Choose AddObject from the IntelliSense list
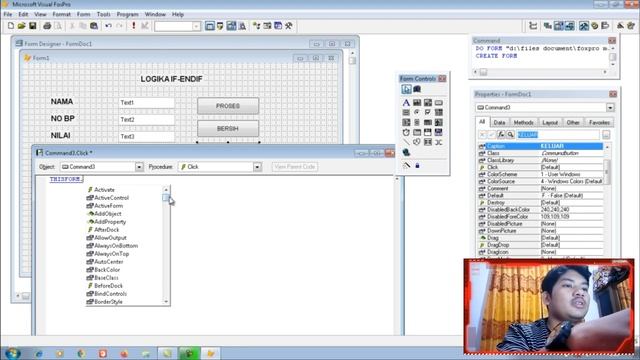 (x=108, y=214)
